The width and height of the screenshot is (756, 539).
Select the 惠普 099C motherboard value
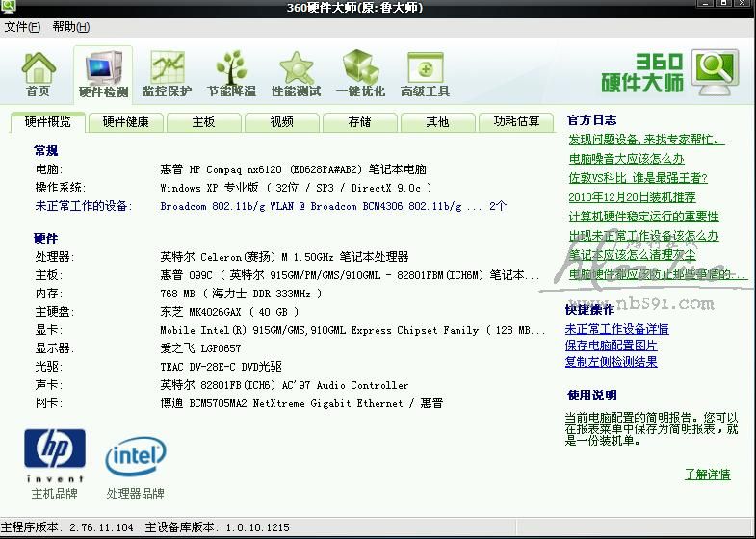point(350,275)
